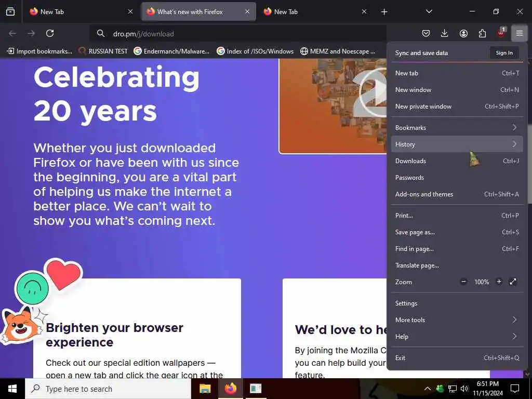Open the MEMZ and Noescape bookmark

click(x=338, y=51)
